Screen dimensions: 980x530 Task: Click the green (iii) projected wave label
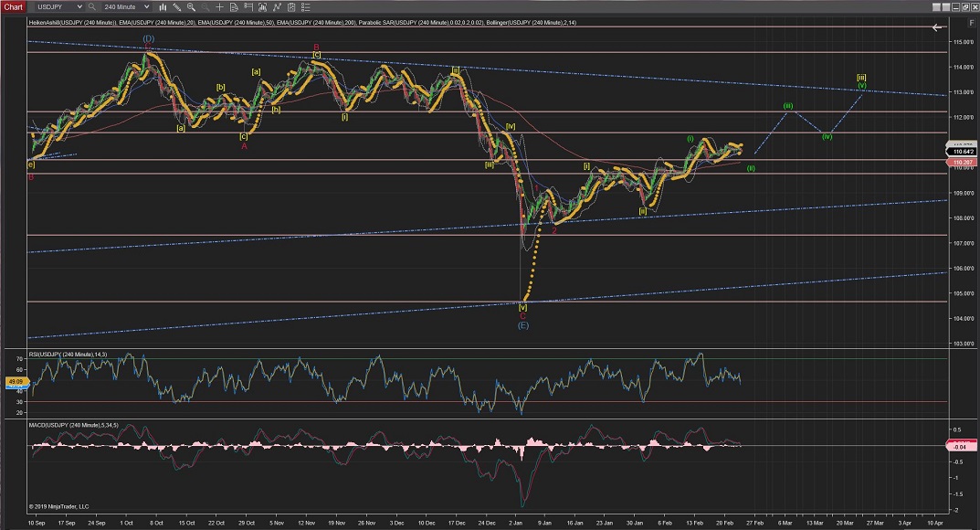tap(788, 106)
